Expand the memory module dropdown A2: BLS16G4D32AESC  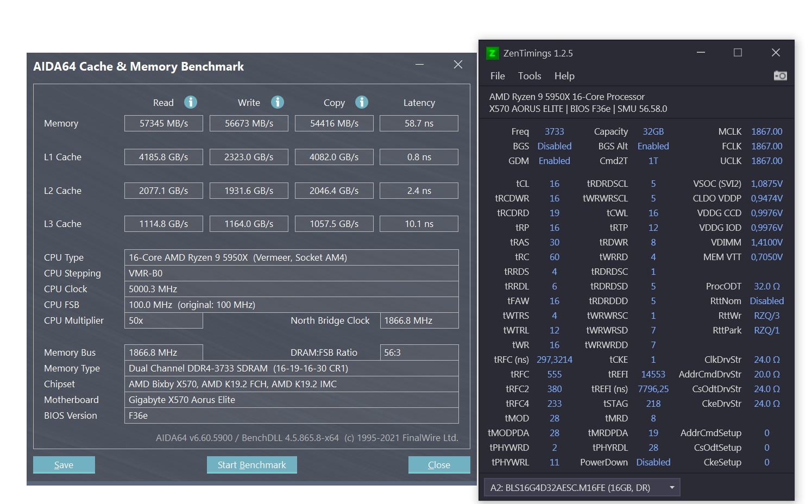[582, 488]
